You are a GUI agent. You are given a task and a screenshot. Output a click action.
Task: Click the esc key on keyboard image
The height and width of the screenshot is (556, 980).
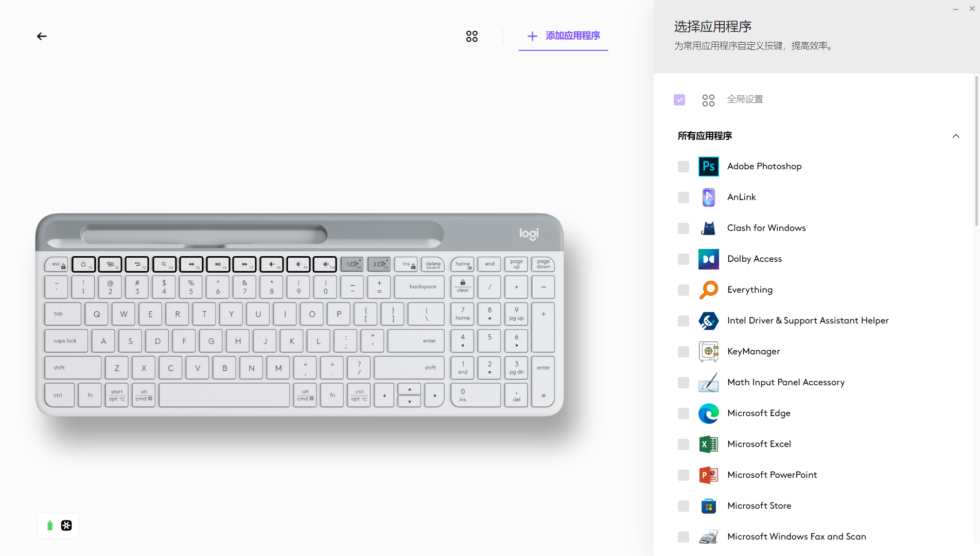click(x=57, y=264)
